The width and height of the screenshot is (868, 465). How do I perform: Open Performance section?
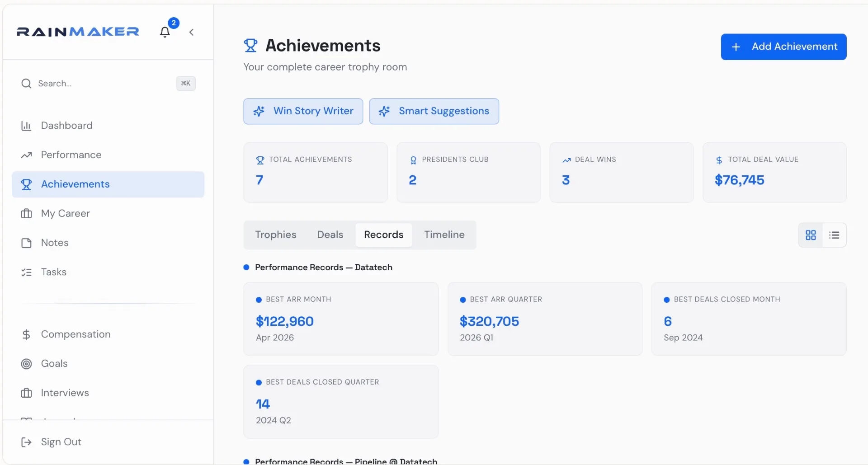click(x=108, y=155)
